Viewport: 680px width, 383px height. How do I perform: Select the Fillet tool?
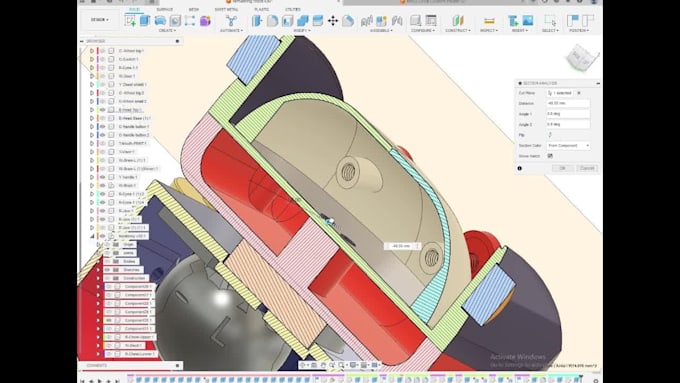coord(272,20)
